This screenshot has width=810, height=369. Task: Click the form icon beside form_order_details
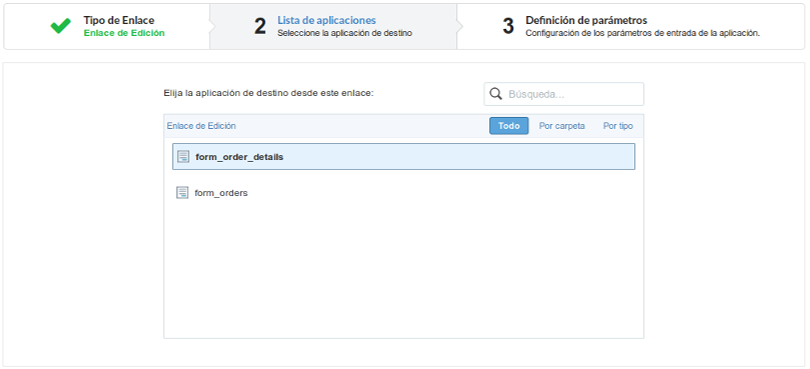coord(183,157)
